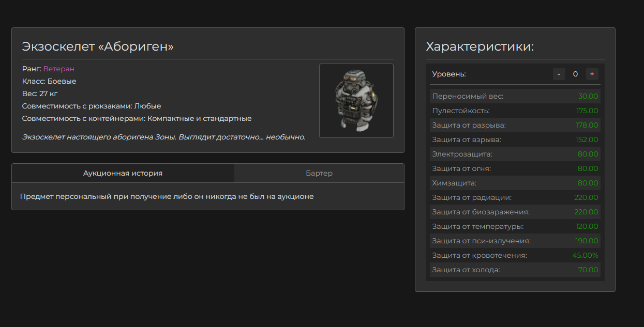Click the value 70.00
This screenshot has width=644, height=327.
click(x=588, y=270)
